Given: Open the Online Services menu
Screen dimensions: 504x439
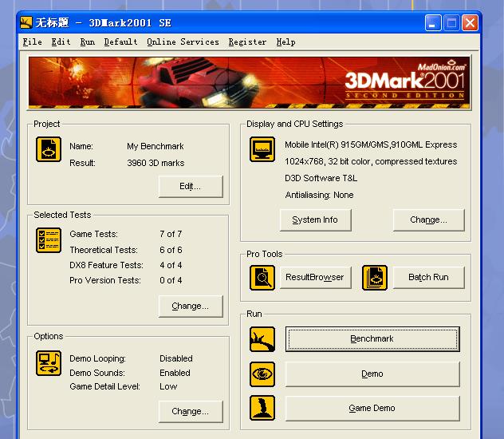Looking at the screenshot, I should (183, 42).
